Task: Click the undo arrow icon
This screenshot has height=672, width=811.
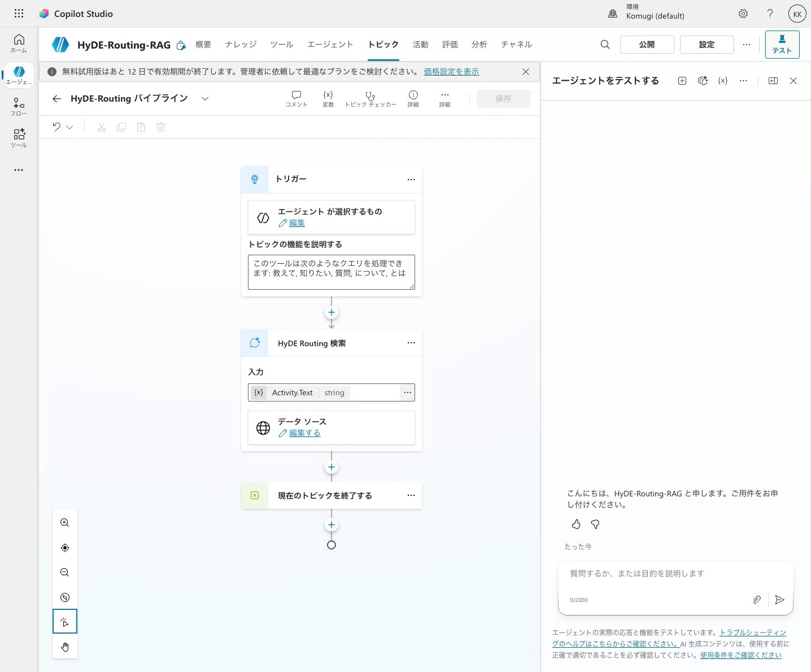Action: pyautogui.click(x=56, y=127)
